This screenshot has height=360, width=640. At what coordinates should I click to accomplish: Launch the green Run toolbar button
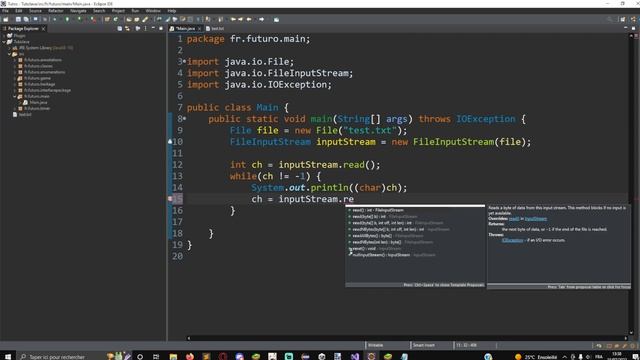click(67, 19)
